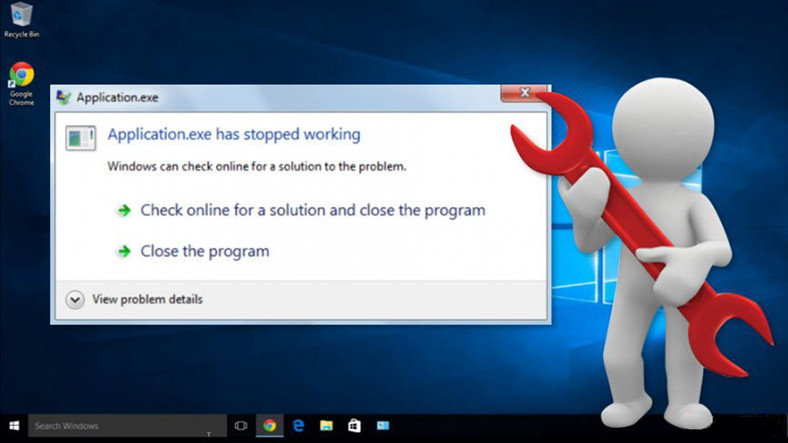788x443 pixels.
Task: Choose Check online for a solution and close the program
Action: [x=312, y=211]
